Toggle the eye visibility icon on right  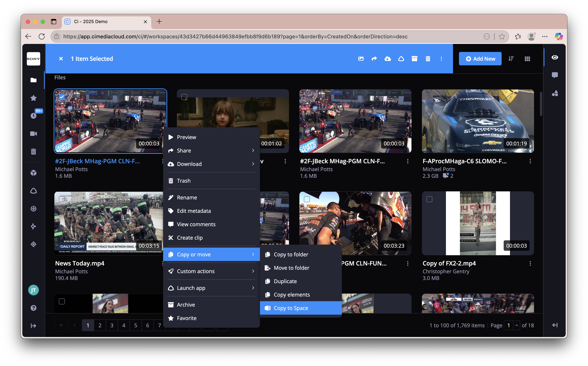(555, 57)
